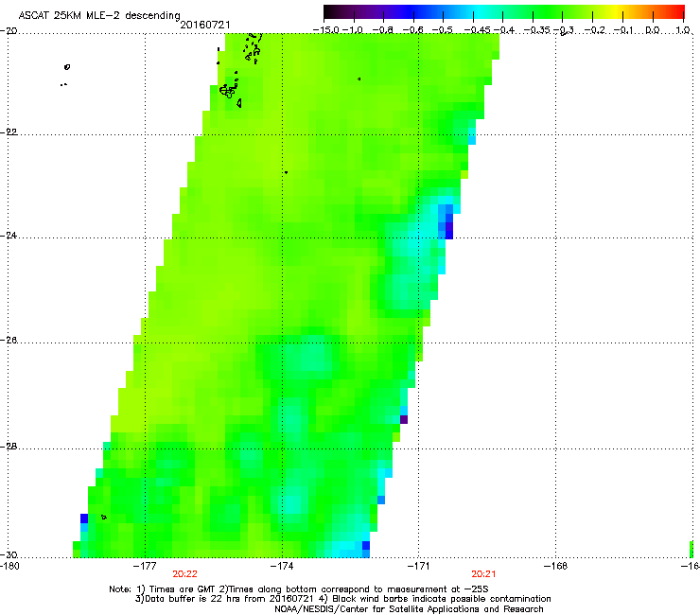Click the longitude label -180
Viewport: 700px width, 615px height.
(x=9, y=566)
